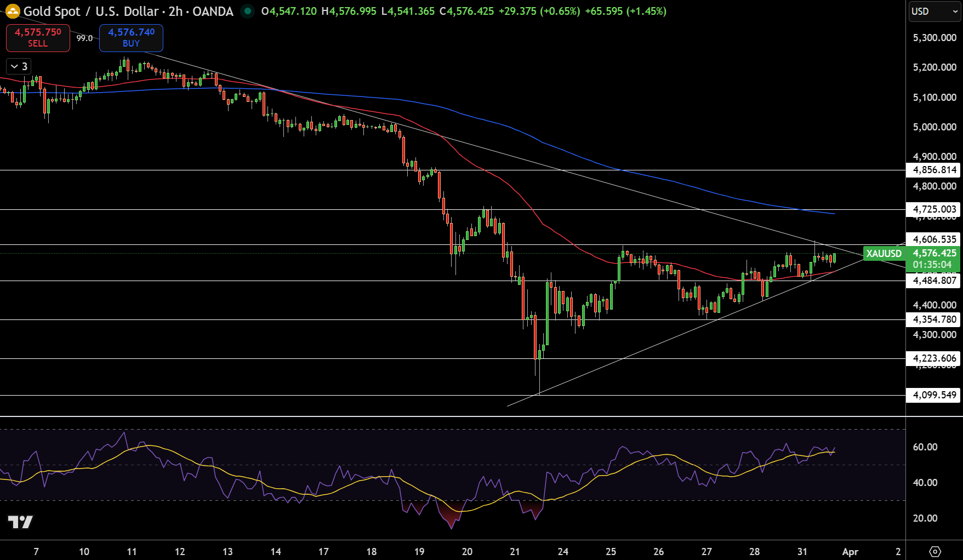
Task: Click the Gold Spot / U.S. Dollar title
Action: click(x=91, y=11)
